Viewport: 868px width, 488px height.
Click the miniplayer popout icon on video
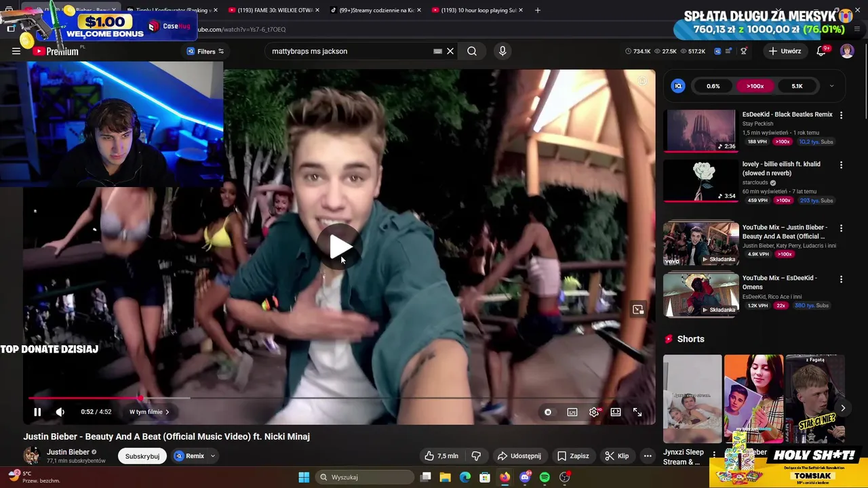(638, 310)
